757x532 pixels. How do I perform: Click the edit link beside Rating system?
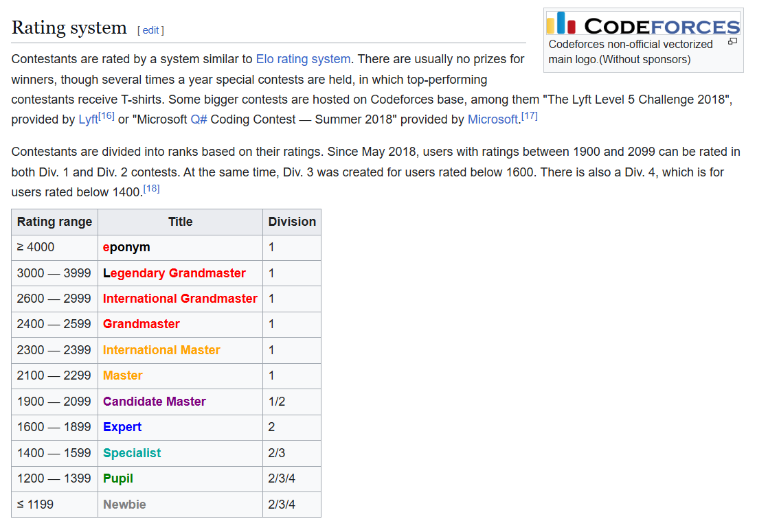point(150,30)
